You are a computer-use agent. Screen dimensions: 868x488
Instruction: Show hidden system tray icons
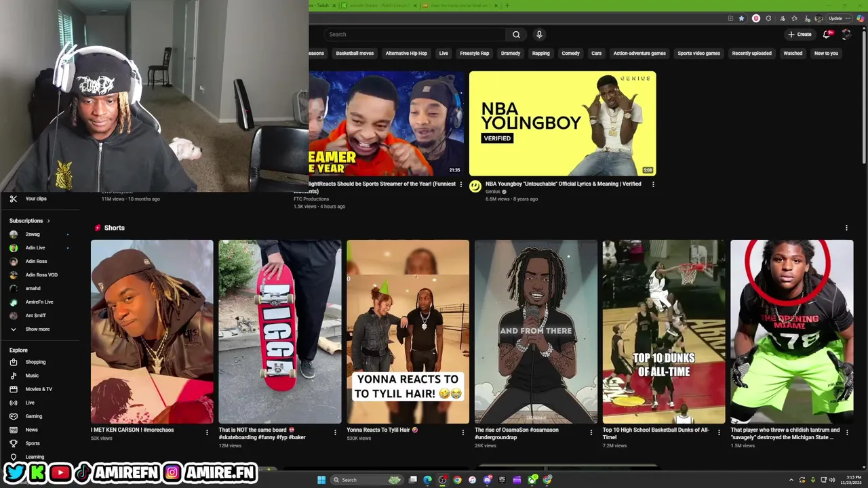pyautogui.click(x=791, y=480)
